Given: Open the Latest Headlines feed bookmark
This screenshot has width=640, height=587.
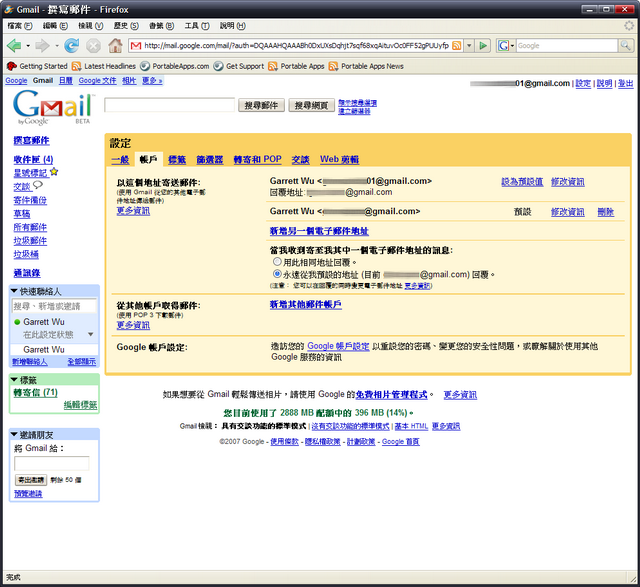Looking at the screenshot, I should coord(104,66).
